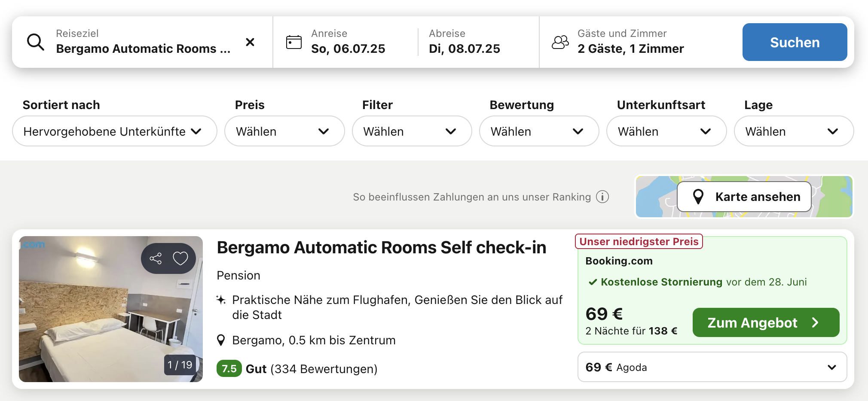Edit the Reiseziel destination input
Screen dimensions: 868x401
[143, 42]
